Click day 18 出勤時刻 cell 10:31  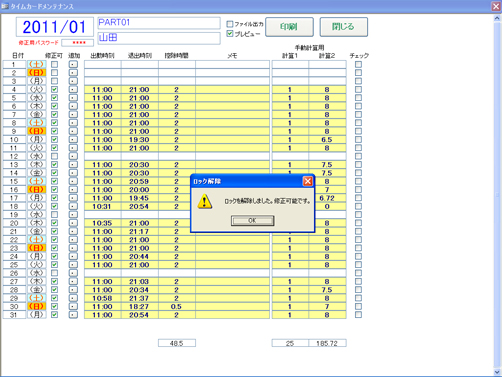103,206
